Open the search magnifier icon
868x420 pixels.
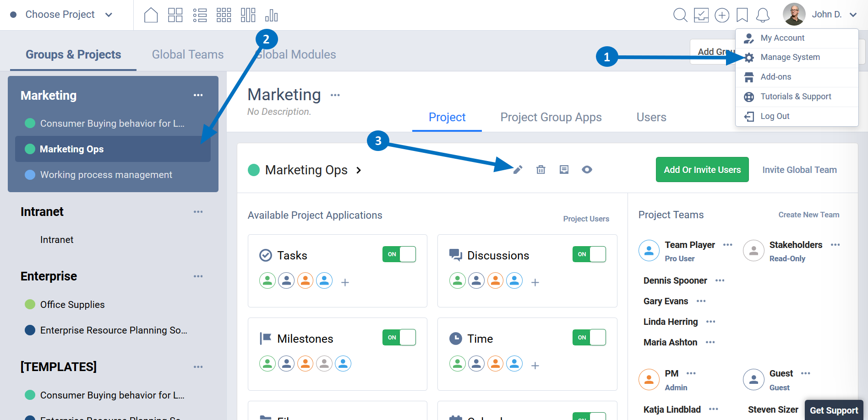(x=680, y=15)
